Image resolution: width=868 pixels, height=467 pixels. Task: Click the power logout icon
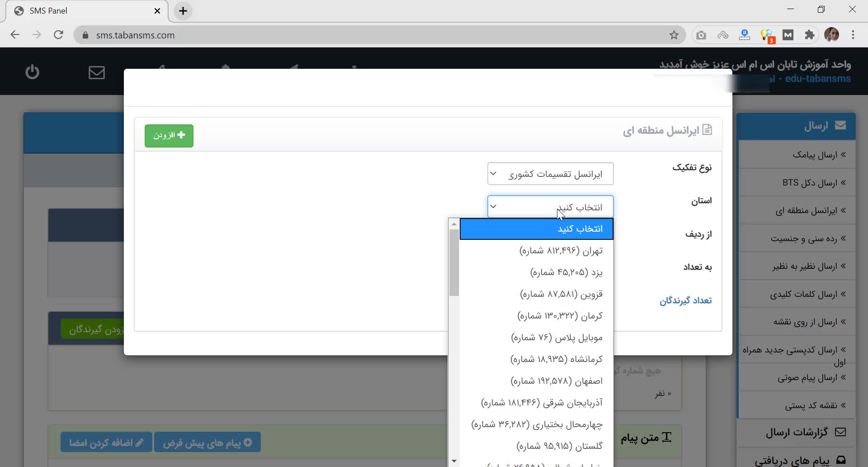click(32, 72)
